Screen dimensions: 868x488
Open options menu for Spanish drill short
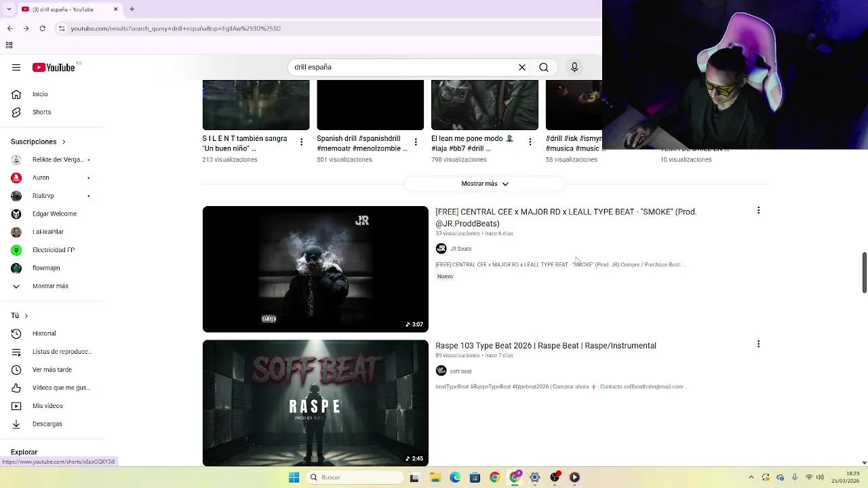point(416,142)
